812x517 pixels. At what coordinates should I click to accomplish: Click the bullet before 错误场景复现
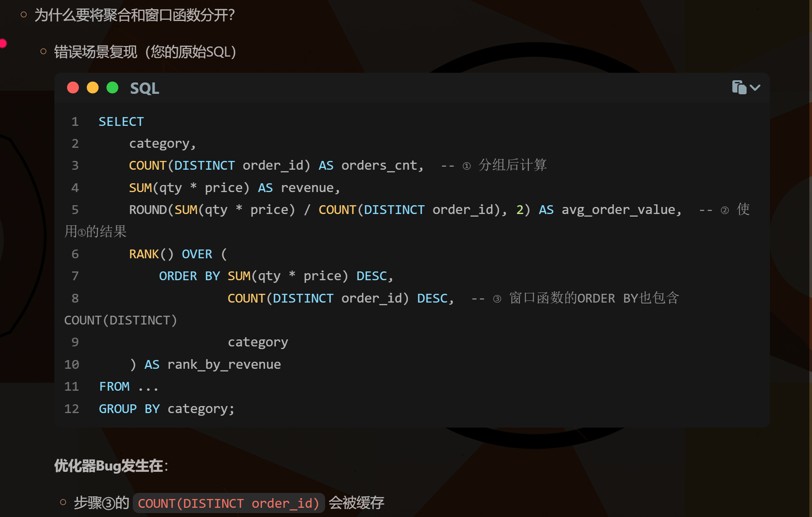(43, 52)
